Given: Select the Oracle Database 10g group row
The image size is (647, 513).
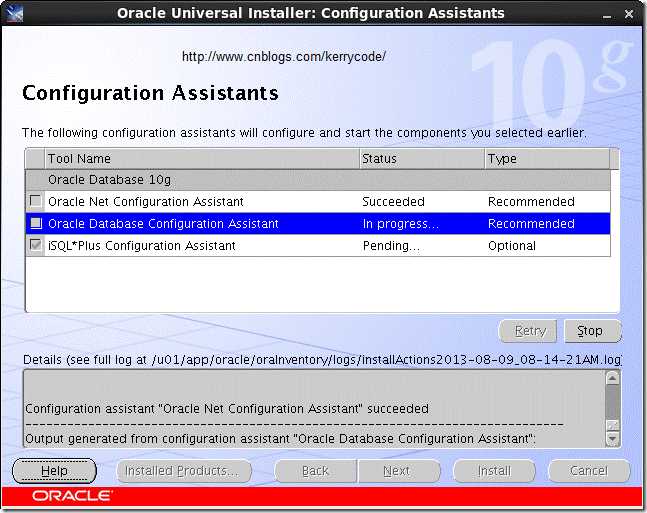Looking at the screenshot, I should [320, 180].
